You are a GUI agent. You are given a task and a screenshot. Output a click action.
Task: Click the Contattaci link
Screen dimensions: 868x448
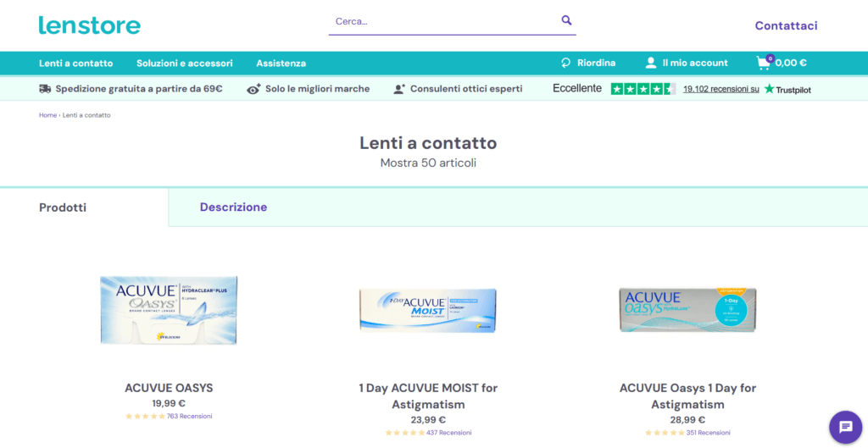786,25
